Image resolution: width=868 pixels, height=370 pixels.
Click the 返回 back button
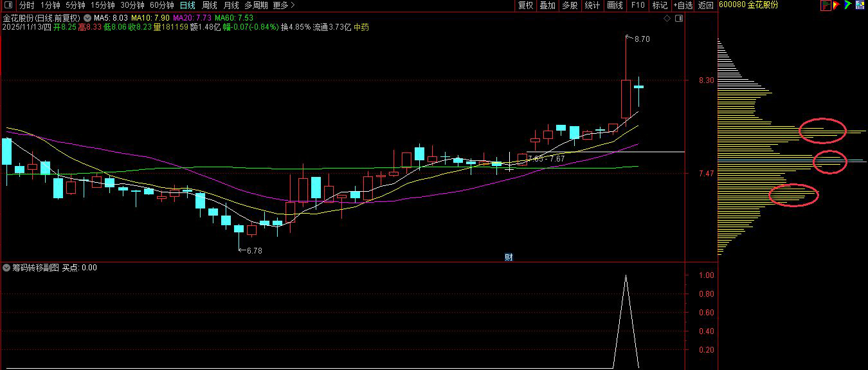click(706, 5)
